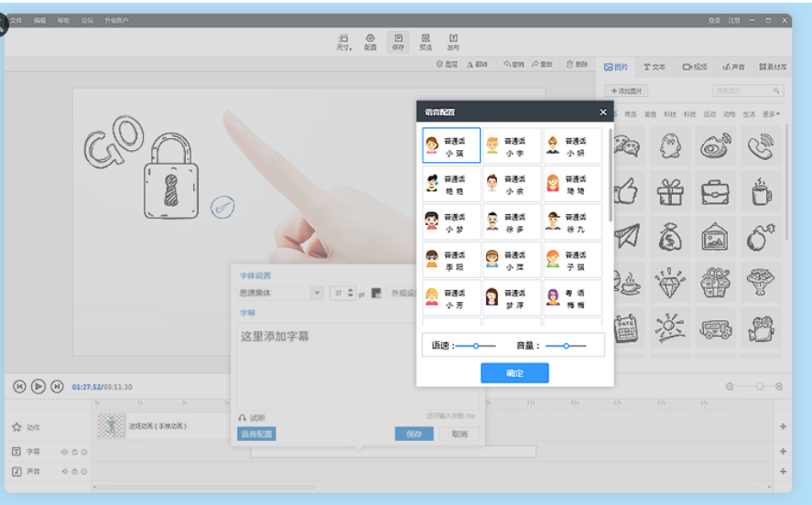Open the 预览 preview toolbar icon

click(426, 42)
